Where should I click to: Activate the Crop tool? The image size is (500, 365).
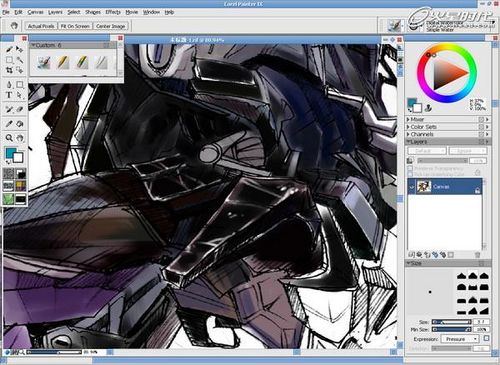9,70
